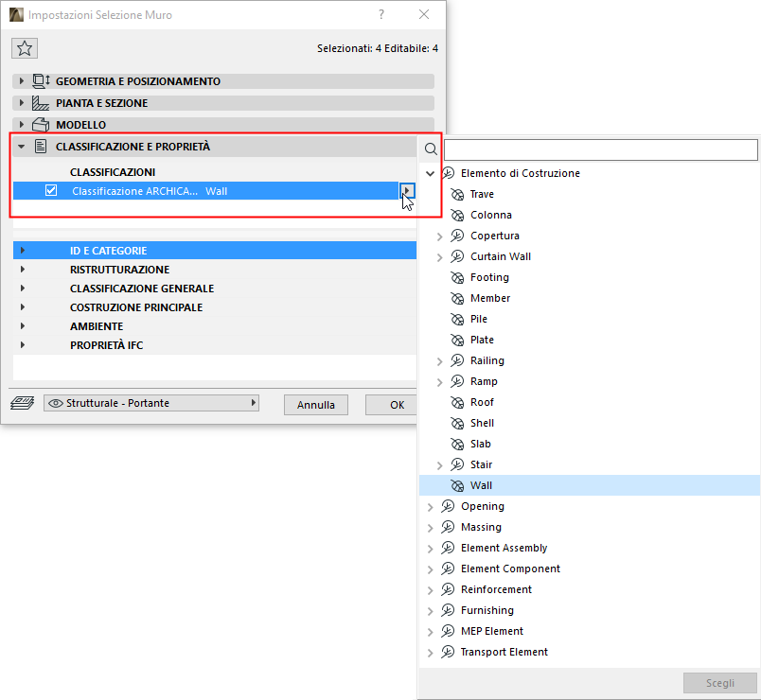Click the Colonna classification icon

click(457, 215)
